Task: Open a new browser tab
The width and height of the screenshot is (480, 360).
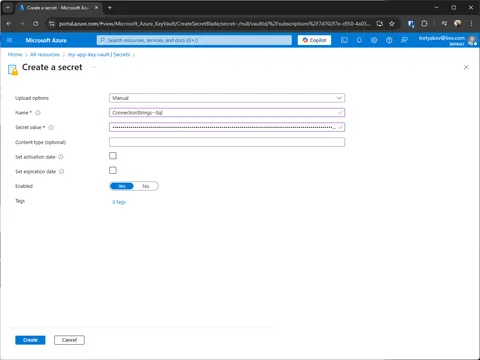Action: click(110, 7)
